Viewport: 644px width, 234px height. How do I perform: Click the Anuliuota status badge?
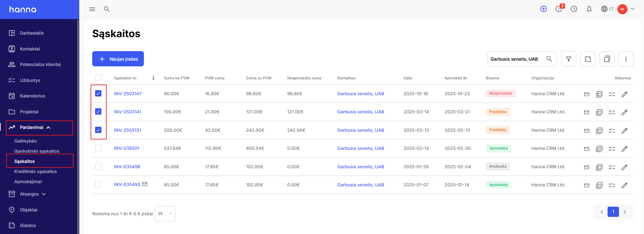click(498, 166)
